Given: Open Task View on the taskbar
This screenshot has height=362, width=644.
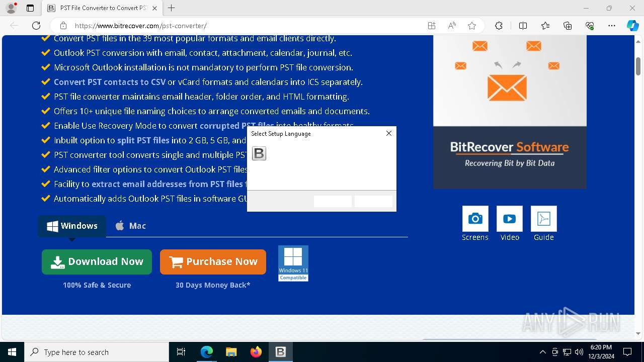Looking at the screenshot, I should 181,352.
